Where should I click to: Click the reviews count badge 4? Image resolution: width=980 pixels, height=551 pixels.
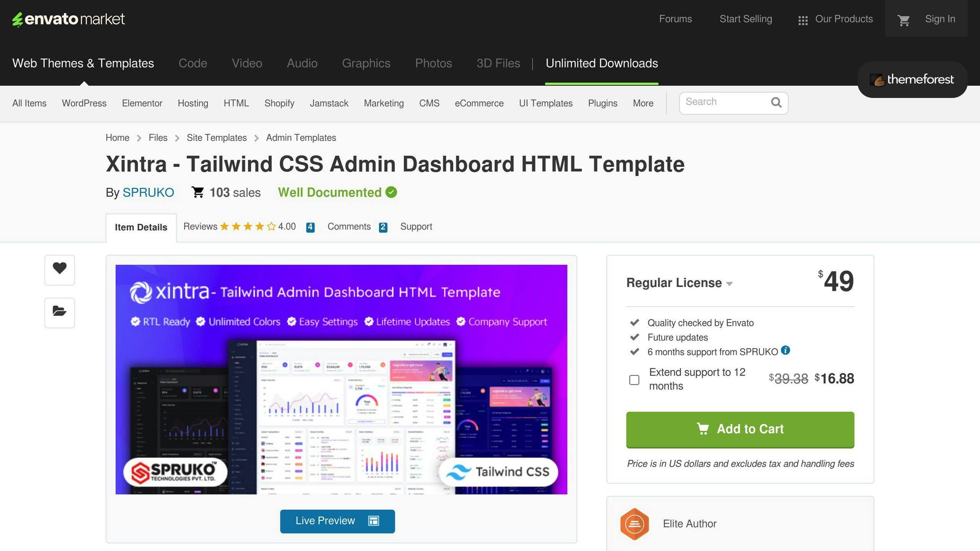coord(311,227)
